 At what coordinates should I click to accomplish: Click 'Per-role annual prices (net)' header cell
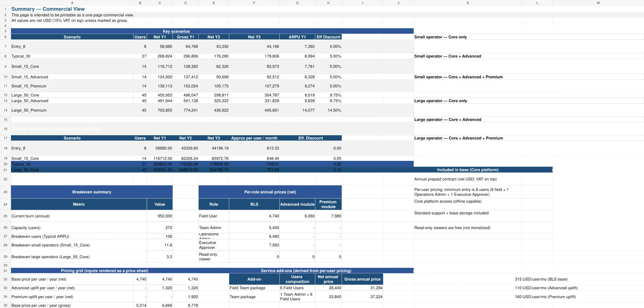tap(270, 192)
